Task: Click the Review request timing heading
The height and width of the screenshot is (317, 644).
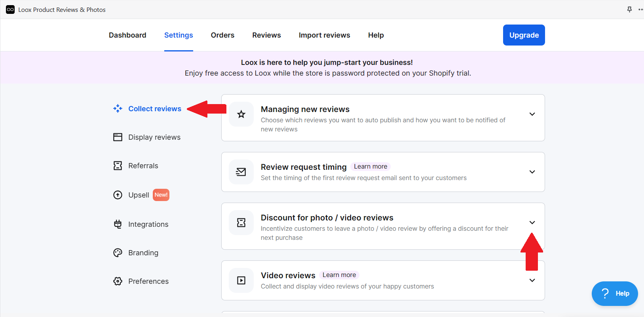Action: coord(304,167)
